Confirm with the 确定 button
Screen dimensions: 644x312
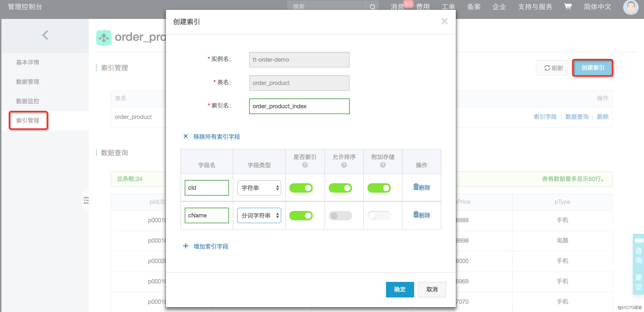(400, 289)
